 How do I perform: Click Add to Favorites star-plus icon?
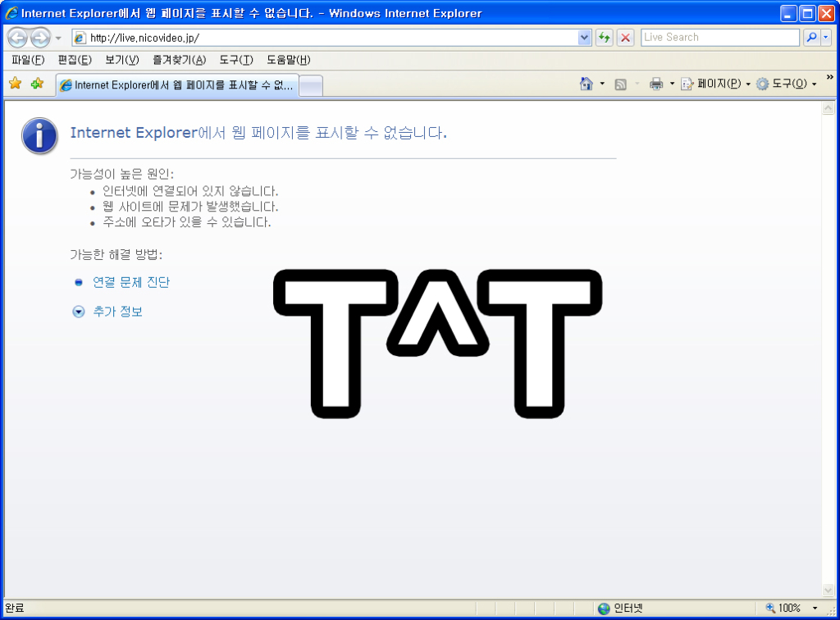37,84
